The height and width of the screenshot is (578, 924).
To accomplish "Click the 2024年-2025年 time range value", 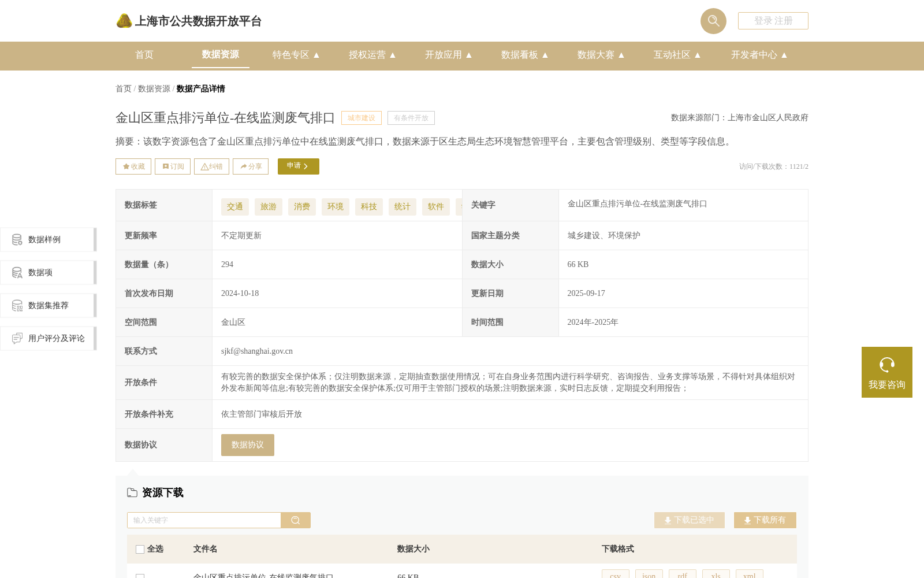I will [593, 323].
